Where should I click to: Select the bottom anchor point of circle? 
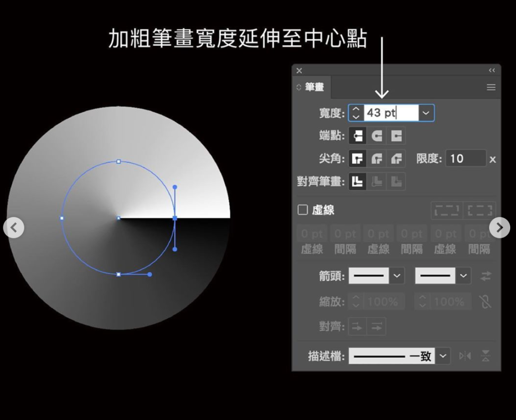118,274
